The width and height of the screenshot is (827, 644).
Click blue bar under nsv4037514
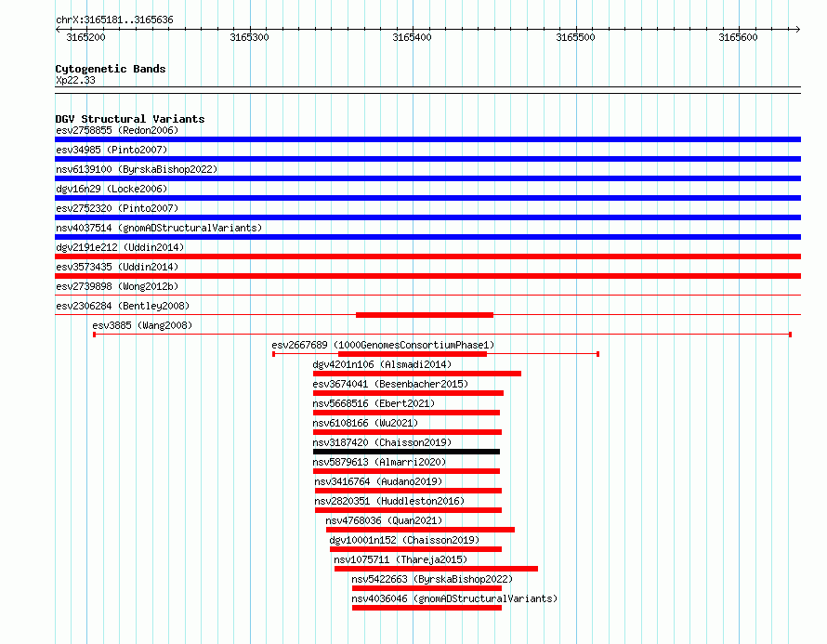pyautogui.click(x=427, y=237)
